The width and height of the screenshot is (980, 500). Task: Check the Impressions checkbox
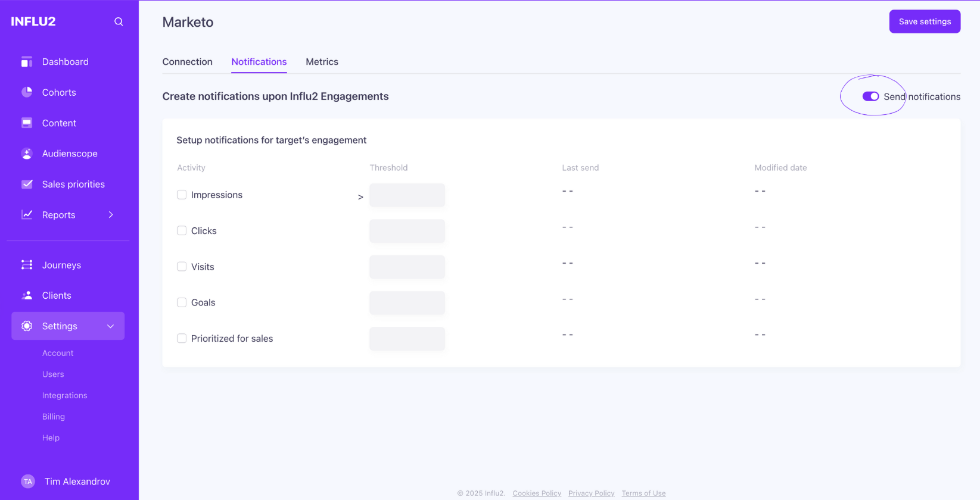[182, 195]
